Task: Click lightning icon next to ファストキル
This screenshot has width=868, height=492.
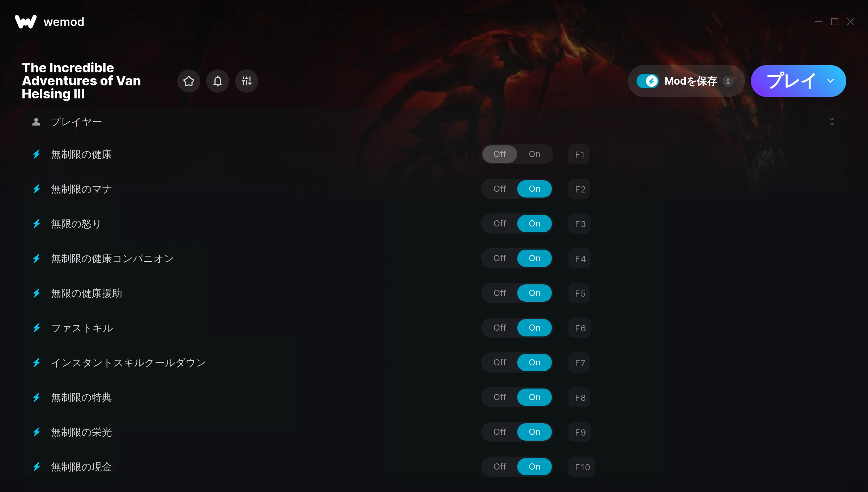Action: [37, 328]
